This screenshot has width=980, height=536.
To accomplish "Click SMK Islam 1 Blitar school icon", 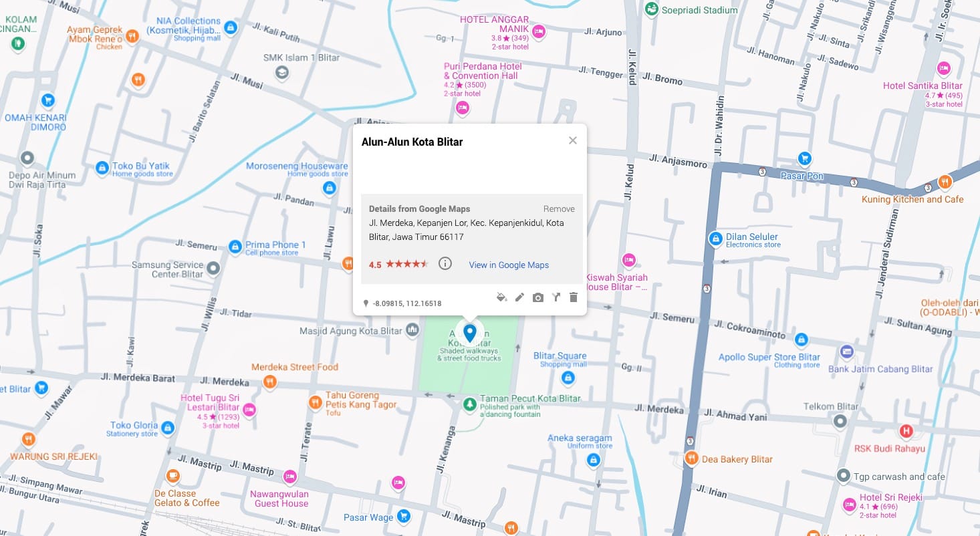I will coord(282,72).
